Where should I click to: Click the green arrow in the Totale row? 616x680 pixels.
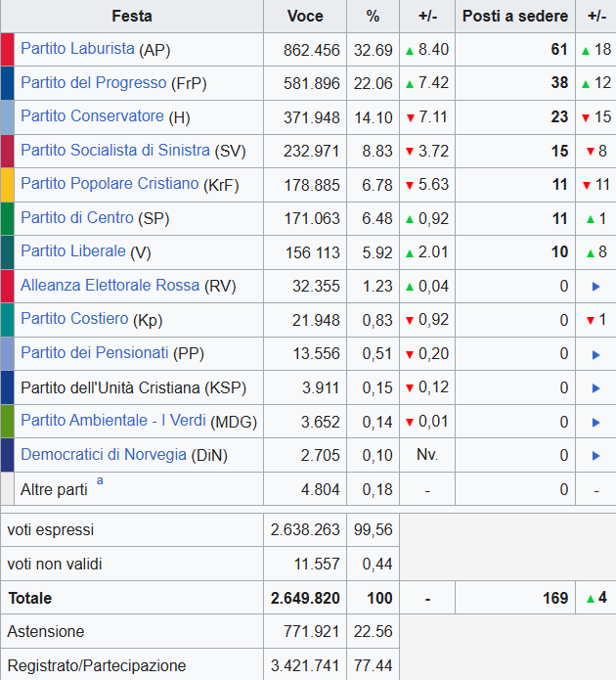click(590, 598)
